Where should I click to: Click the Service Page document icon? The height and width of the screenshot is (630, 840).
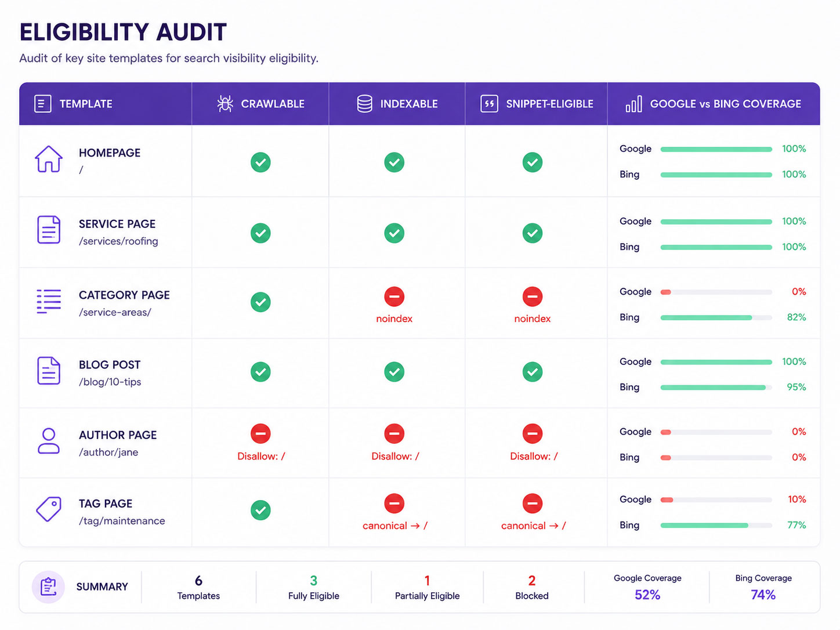[49, 230]
